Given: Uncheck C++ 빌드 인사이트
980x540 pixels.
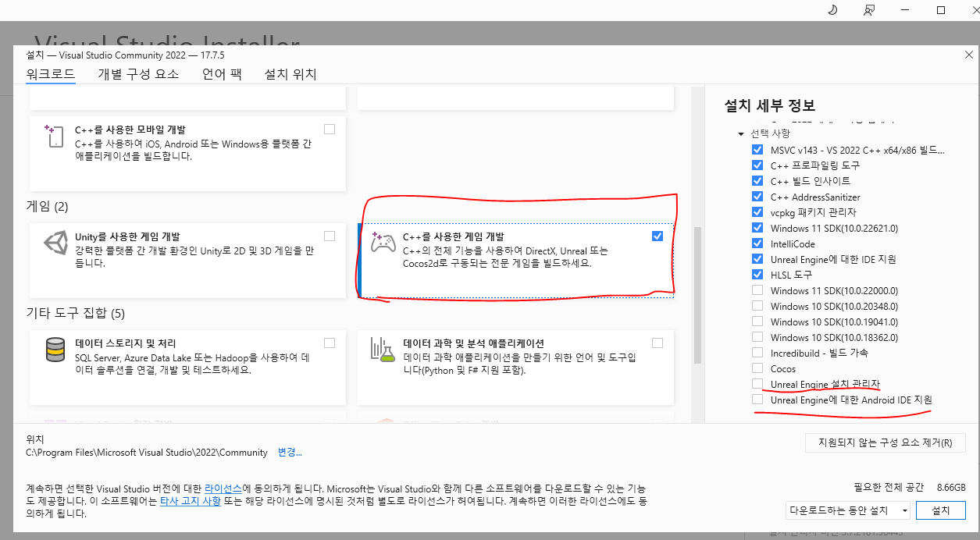Looking at the screenshot, I should click(x=757, y=180).
